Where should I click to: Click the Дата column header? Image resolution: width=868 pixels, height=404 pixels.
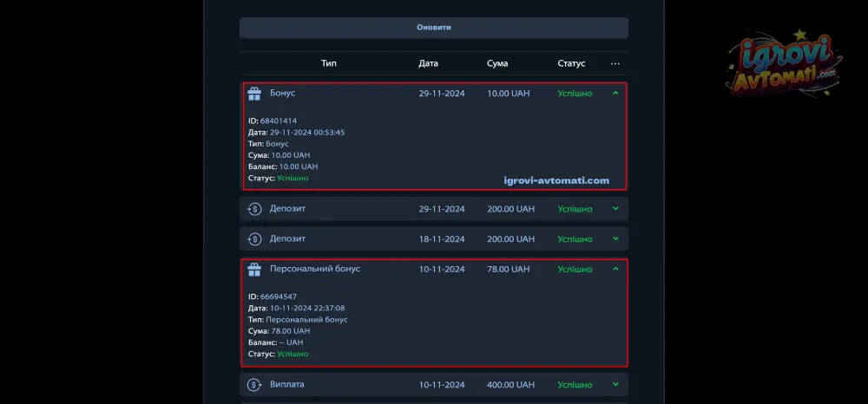click(428, 63)
